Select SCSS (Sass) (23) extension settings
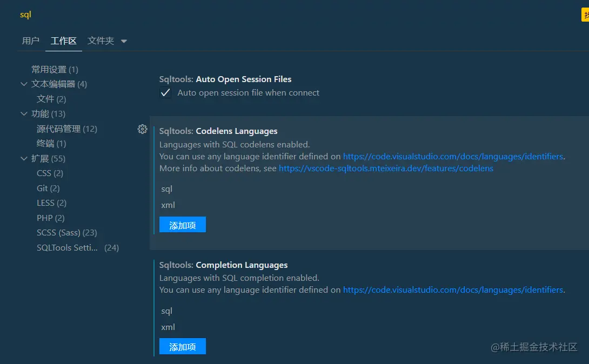Screen dimensions: 589x364 (67, 233)
